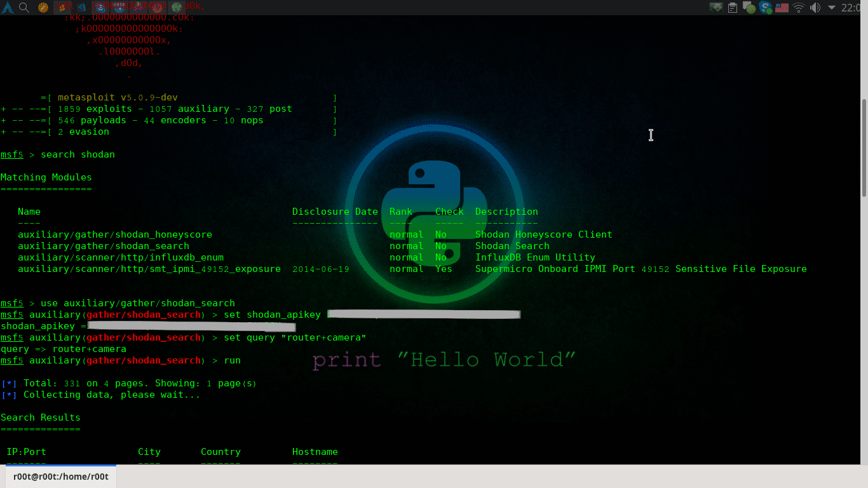The image size is (868, 488).
Task: Click the Disclosure Date column header
Action: 335,212
